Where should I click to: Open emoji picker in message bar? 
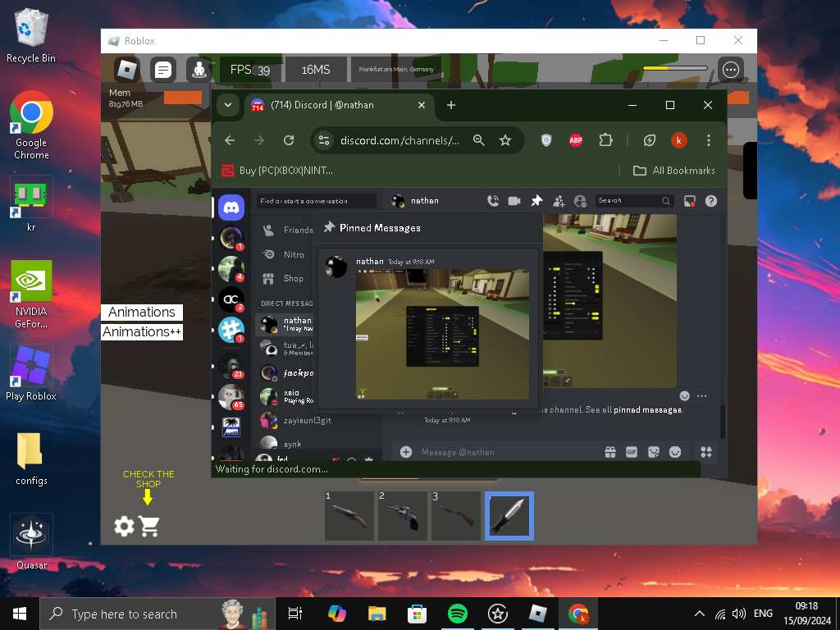[675, 452]
